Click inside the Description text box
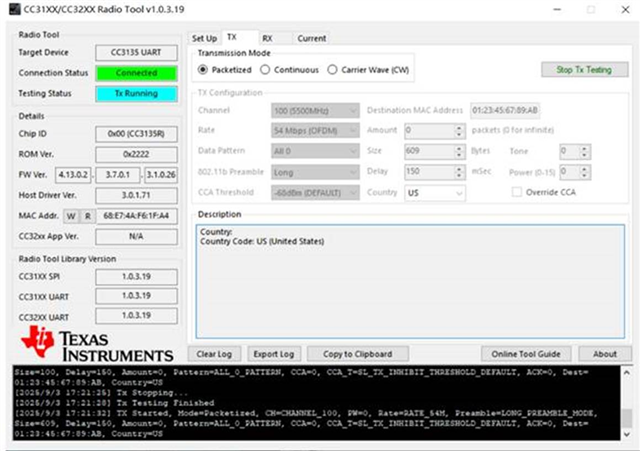This screenshot has width=640, height=451. pyautogui.click(x=410, y=281)
